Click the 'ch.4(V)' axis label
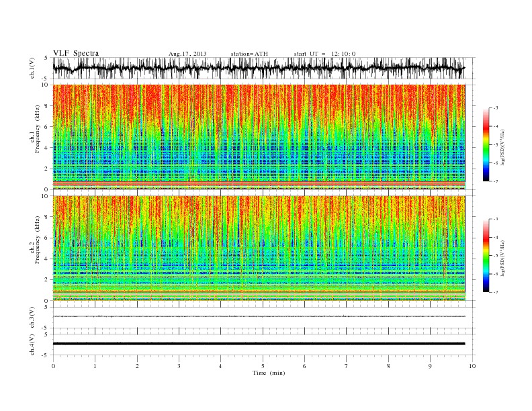 [32, 345]
